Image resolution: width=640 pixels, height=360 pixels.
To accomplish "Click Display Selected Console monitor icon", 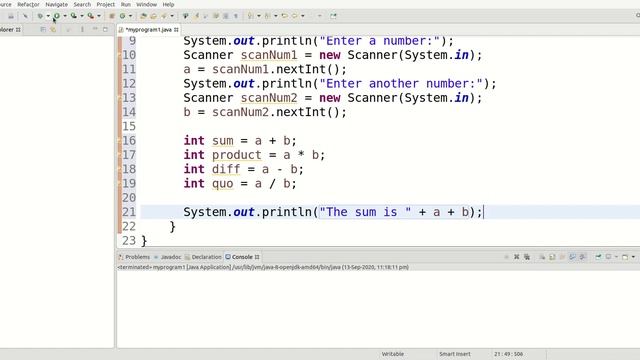I will 608,257.
